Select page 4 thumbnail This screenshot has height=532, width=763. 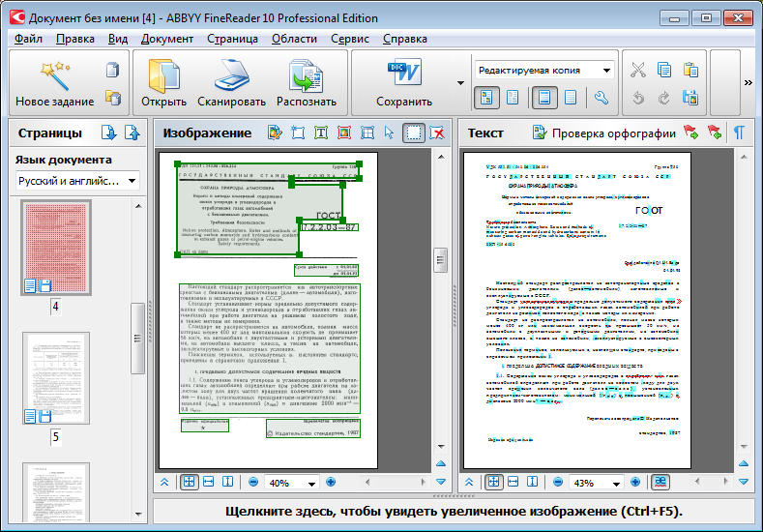[x=56, y=248]
